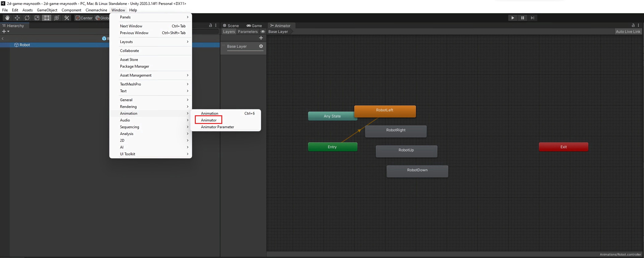Screen dimensions: 644x258
Task: Select the Entry node
Action: pyautogui.click(x=332, y=147)
